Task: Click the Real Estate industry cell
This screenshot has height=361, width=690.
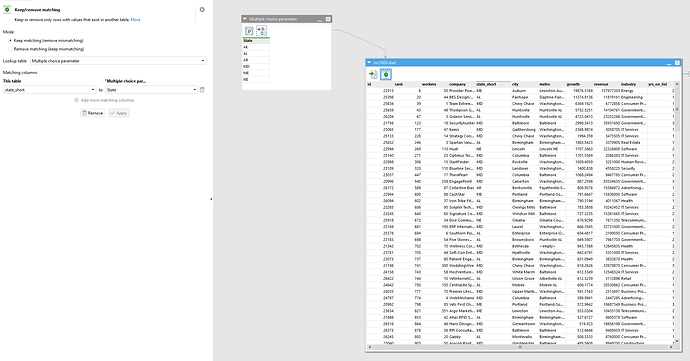Action: click(x=634, y=143)
